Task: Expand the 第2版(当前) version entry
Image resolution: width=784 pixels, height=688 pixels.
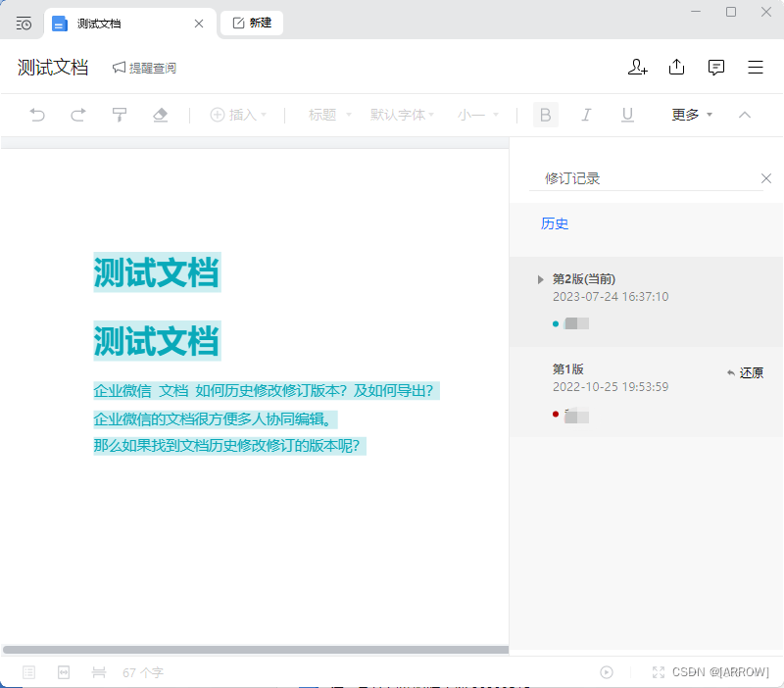Action: (540, 279)
